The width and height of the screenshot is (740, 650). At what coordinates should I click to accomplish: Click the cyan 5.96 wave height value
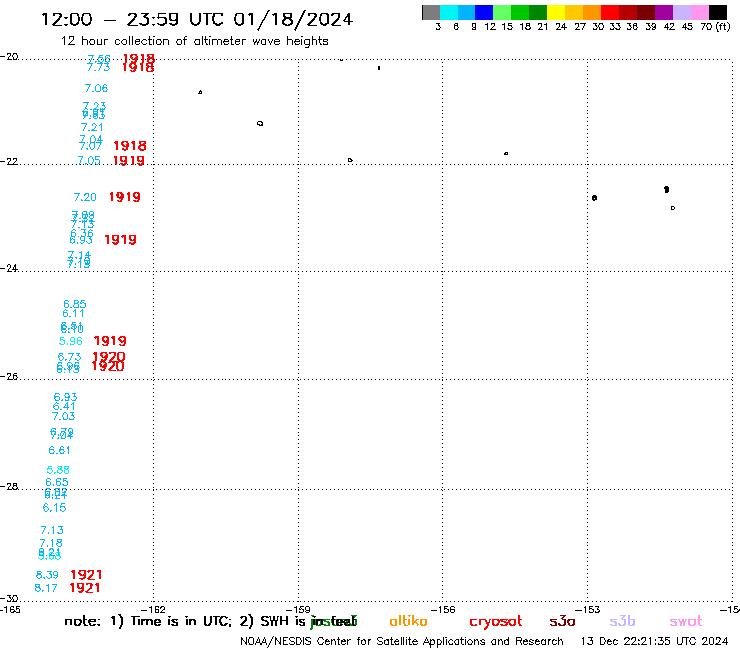[71, 341]
